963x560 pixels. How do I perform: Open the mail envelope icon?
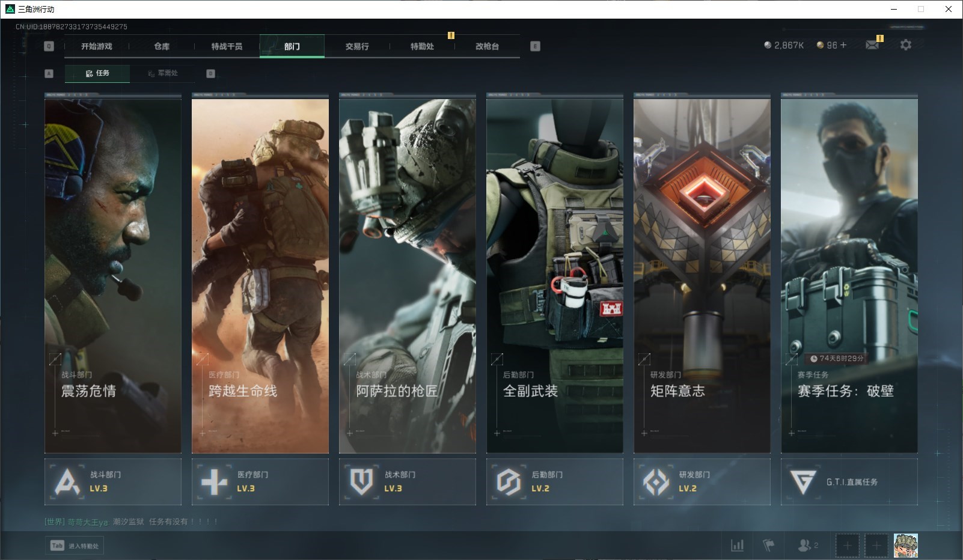point(872,45)
